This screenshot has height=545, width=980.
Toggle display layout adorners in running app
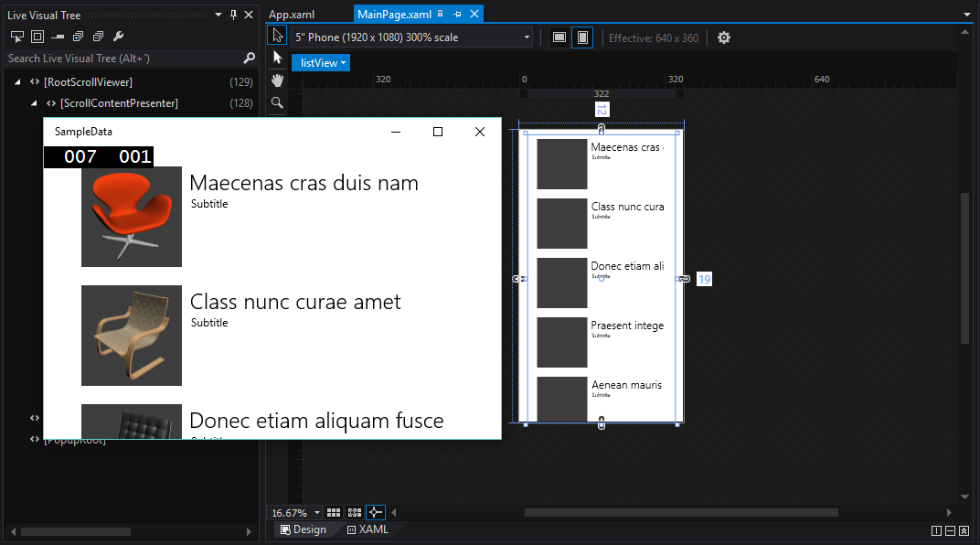point(37,37)
